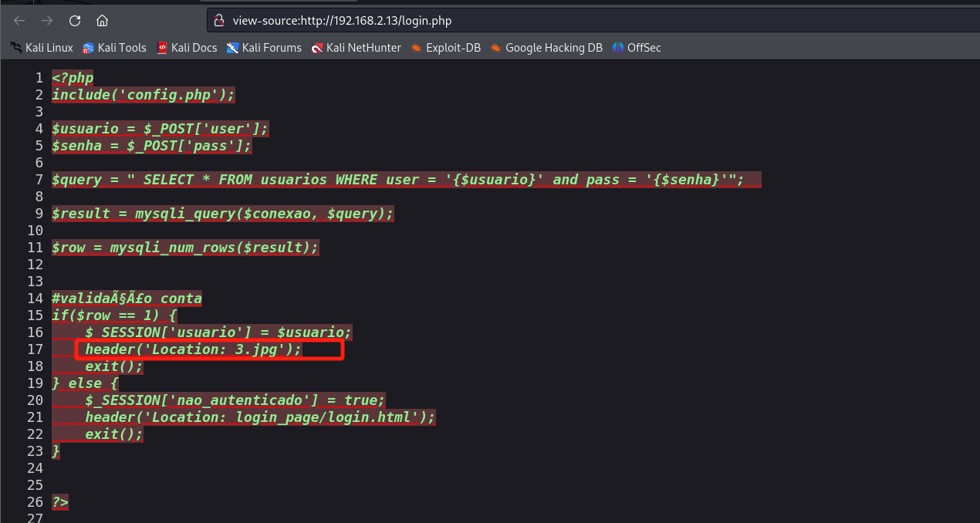The width and height of the screenshot is (980, 523).
Task: Click the login_page/login.html redirect line
Action: click(260, 417)
